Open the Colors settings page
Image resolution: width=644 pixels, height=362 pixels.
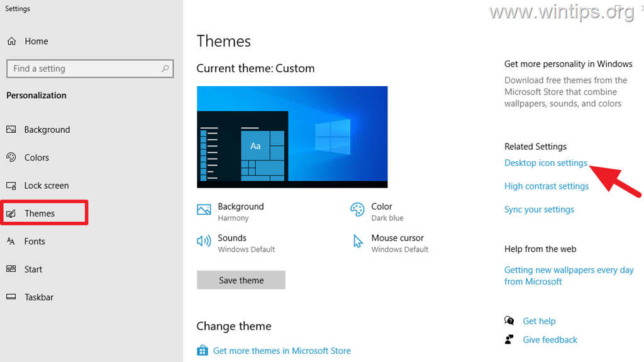[36, 157]
